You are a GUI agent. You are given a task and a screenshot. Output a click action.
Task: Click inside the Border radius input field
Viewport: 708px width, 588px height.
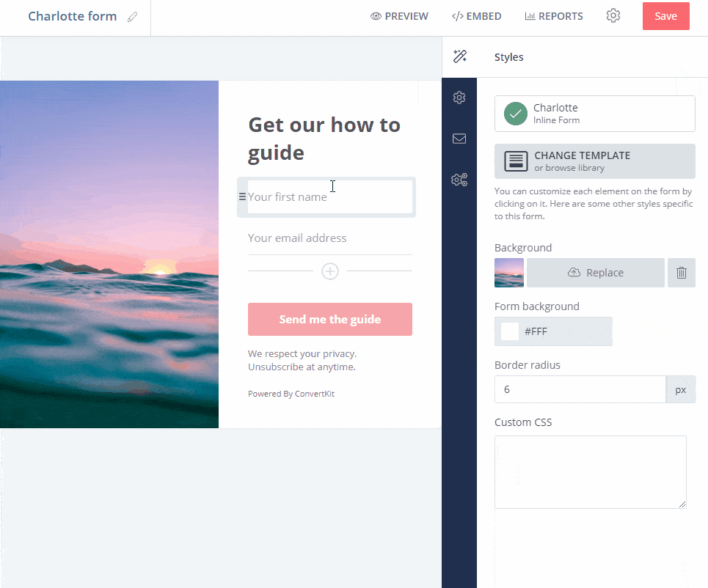(580, 389)
